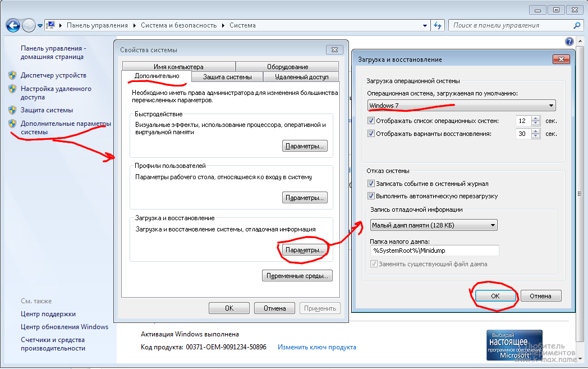This screenshot has height=369, width=588.
Task: Click Параметры button under Быстродействие
Action: 305,146
